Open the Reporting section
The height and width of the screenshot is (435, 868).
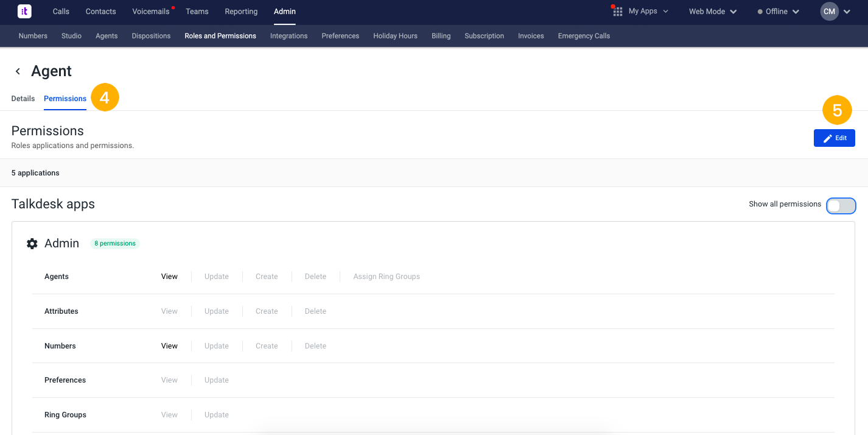coord(241,12)
